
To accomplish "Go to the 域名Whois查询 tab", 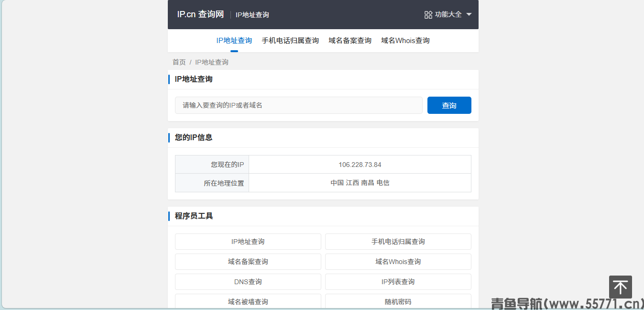I will pos(405,41).
